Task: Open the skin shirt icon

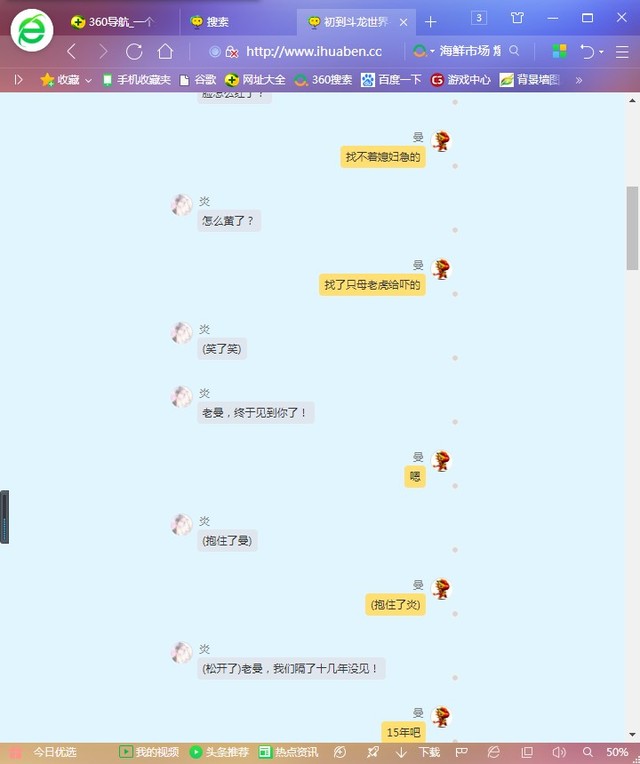Action: pos(517,18)
